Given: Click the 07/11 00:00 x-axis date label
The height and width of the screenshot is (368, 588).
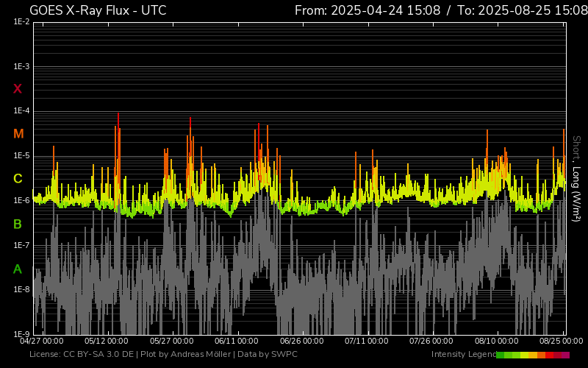Looking at the screenshot, I should point(367,342).
